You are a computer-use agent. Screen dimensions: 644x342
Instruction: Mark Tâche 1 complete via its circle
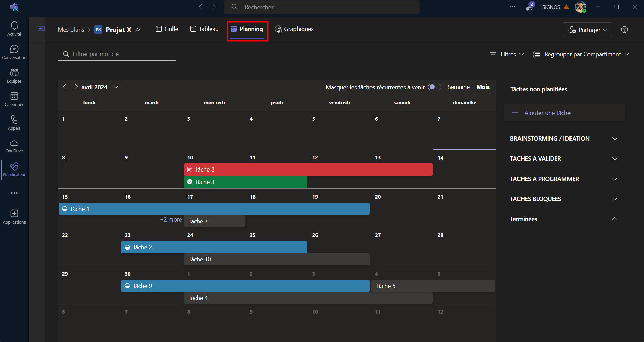click(x=65, y=209)
